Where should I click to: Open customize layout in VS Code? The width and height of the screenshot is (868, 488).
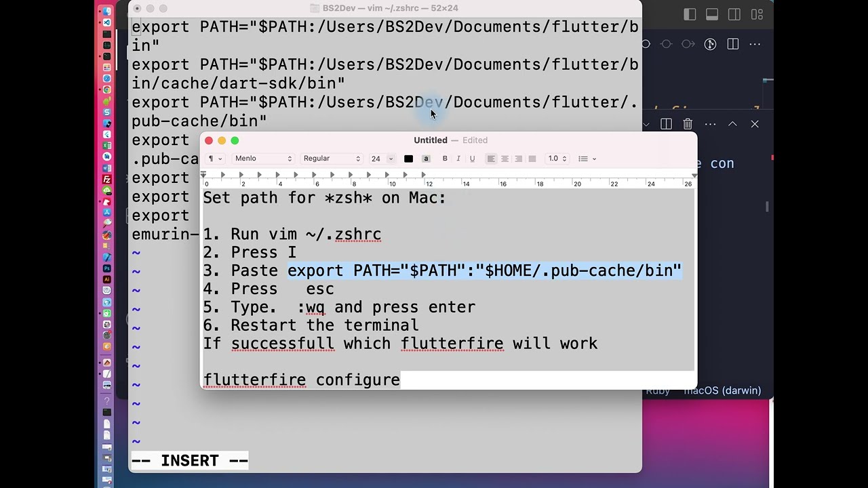[x=757, y=14]
